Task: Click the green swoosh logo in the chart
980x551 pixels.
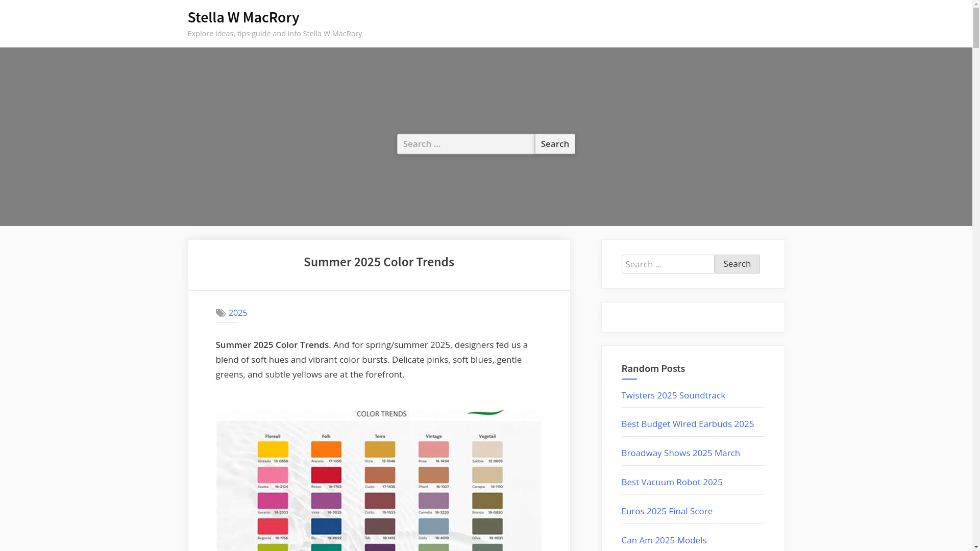Action: [x=485, y=412]
